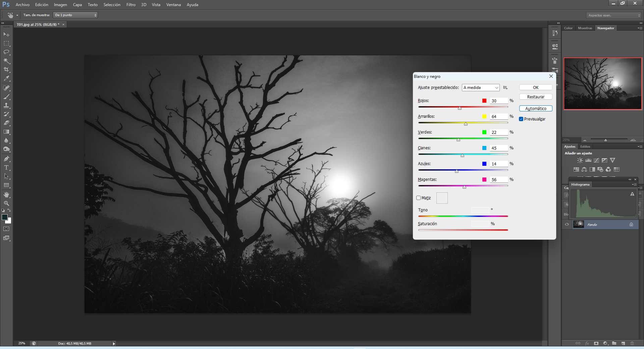
Task: Select the Horizontal Type tool
Action: pyautogui.click(x=6, y=167)
